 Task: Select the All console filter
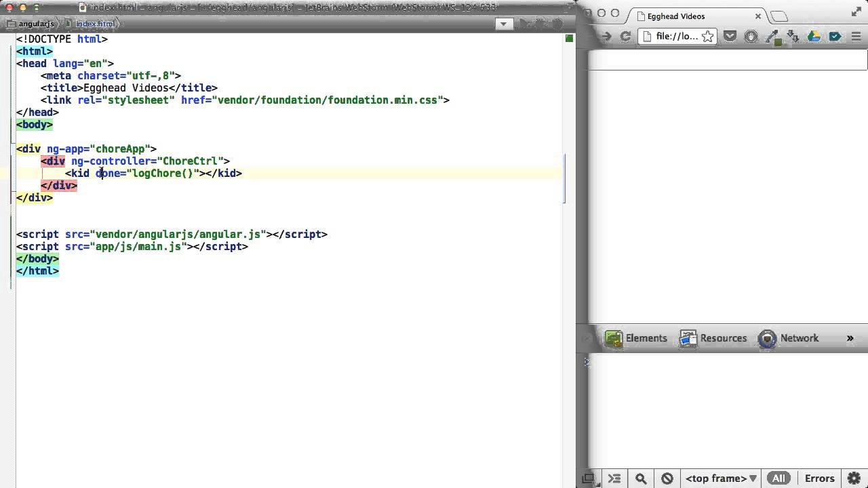[x=778, y=479]
